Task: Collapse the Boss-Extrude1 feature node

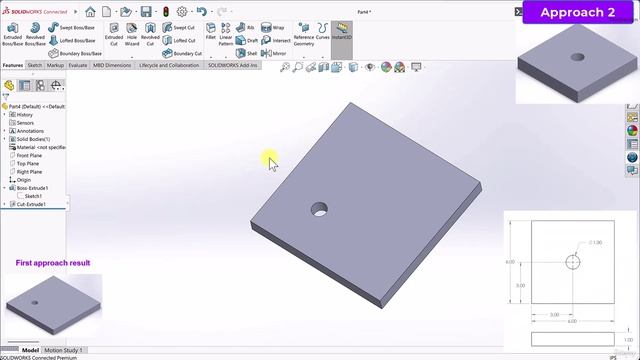Action: point(4,188)
